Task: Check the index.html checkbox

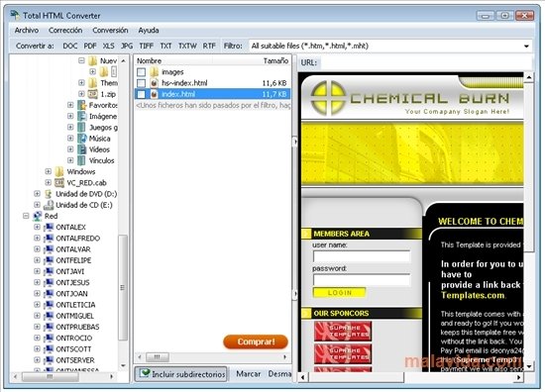Action: [141, 94]
